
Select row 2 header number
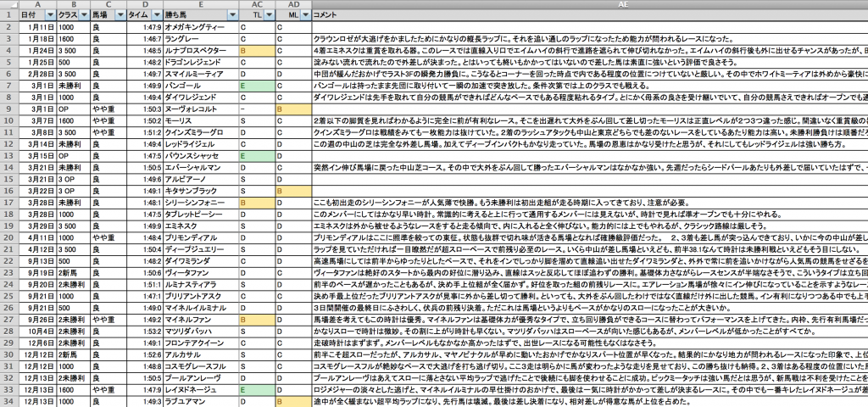9,27
